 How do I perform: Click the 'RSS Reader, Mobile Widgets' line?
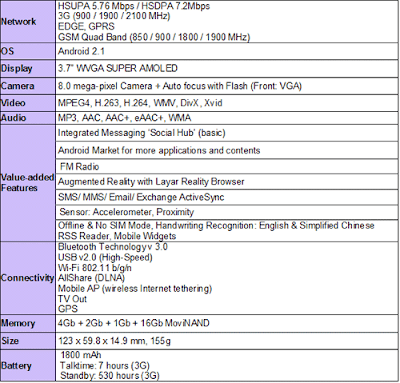click(x=117, y=236)
